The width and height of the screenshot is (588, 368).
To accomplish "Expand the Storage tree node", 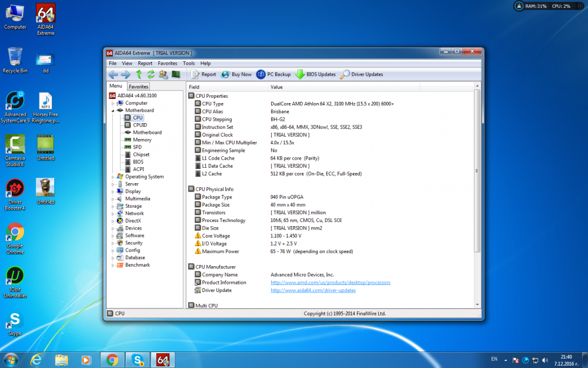I will point(112,206).
